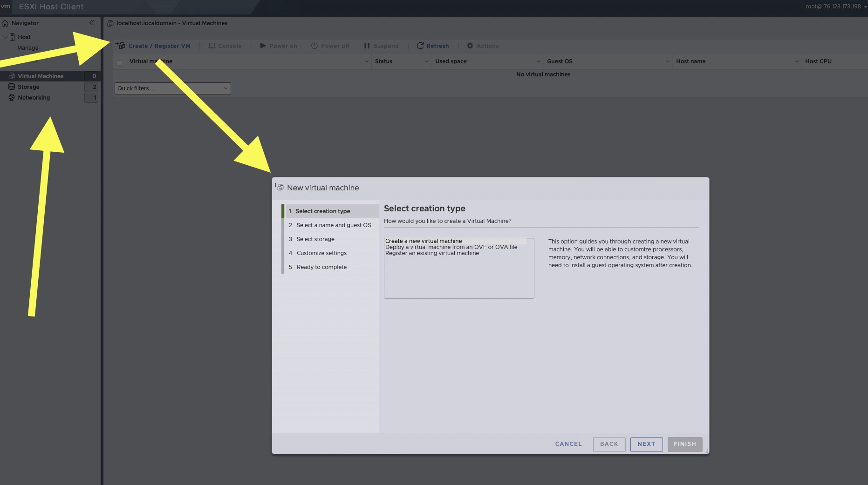
Task: Click the breadcrumb VM icon beside localhost.localdomain
Action: click(x=110, y=23)
